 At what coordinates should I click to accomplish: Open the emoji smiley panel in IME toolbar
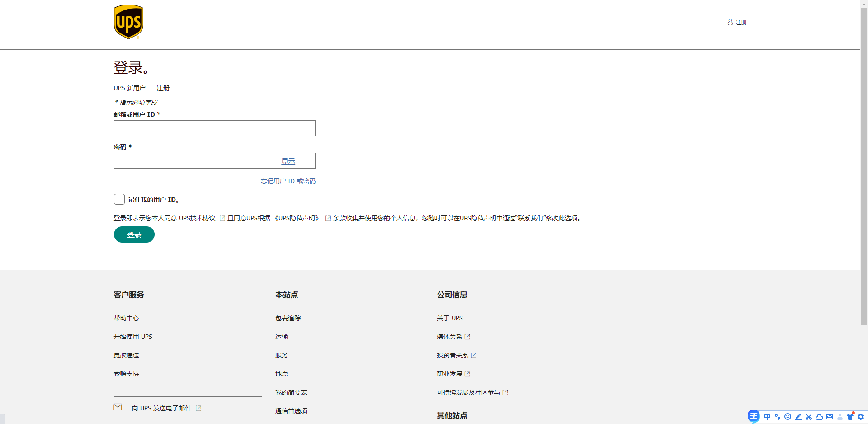coord(788,417)
